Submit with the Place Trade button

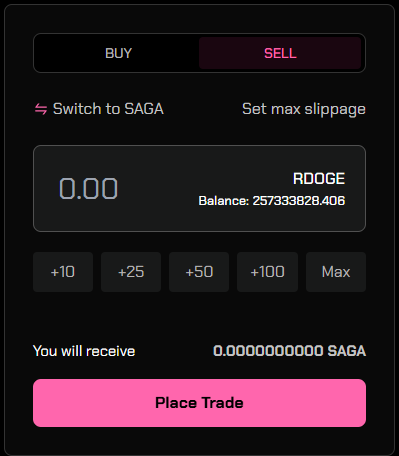pyautogui.click(x=199, y=403)
